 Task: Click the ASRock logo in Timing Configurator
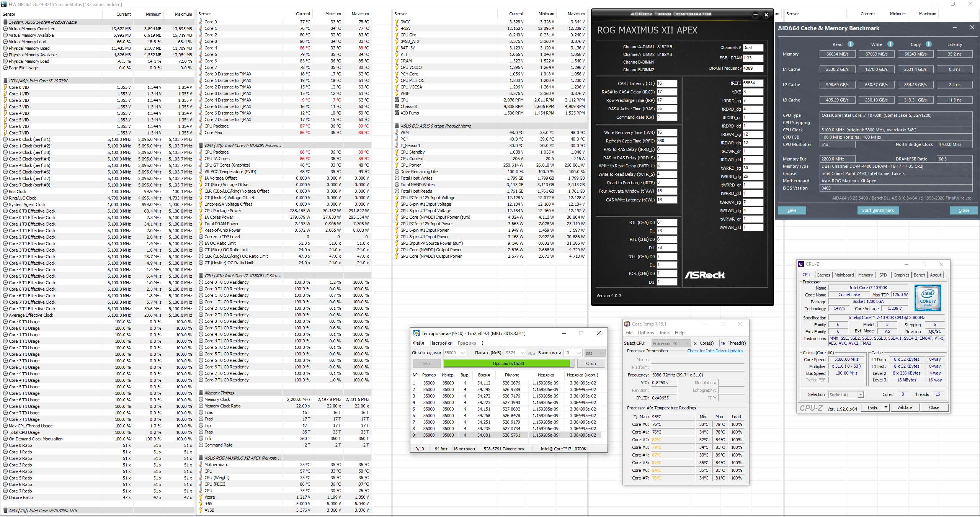[x=704, y=275]
